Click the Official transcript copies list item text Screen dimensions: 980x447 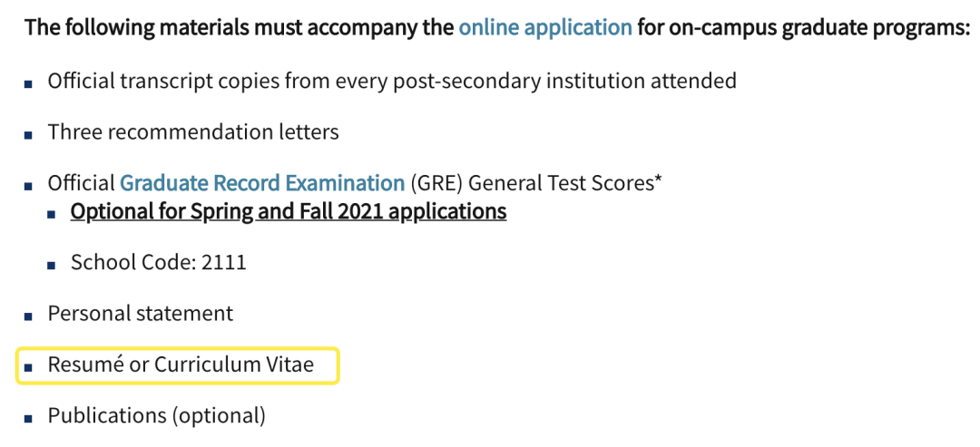point(392,82)
